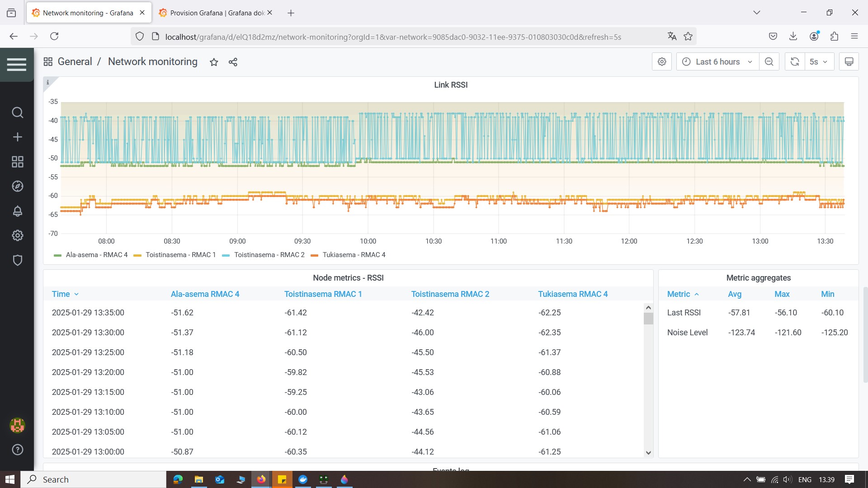Click the plus Create icon in sidebar
Screen dimensions: 868x488
(x=17, y=137)
